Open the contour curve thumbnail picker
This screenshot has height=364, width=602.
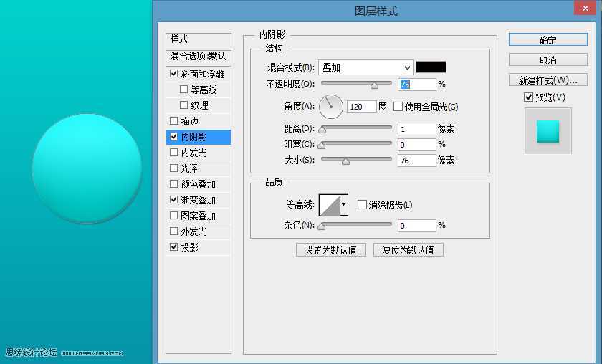330,205
